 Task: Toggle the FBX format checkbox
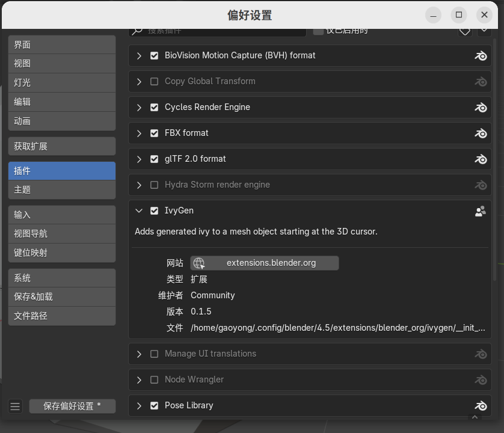coord(155,133)
